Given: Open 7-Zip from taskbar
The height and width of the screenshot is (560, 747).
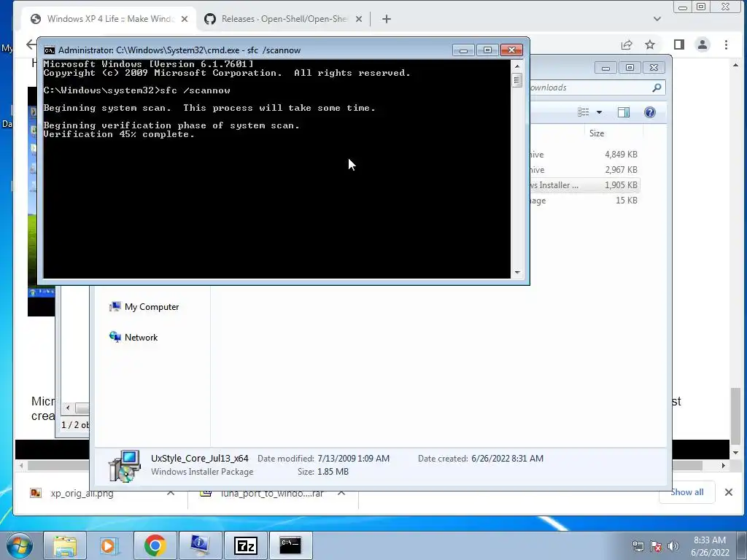Looking at the screenshot, I should tap(246, 545).
